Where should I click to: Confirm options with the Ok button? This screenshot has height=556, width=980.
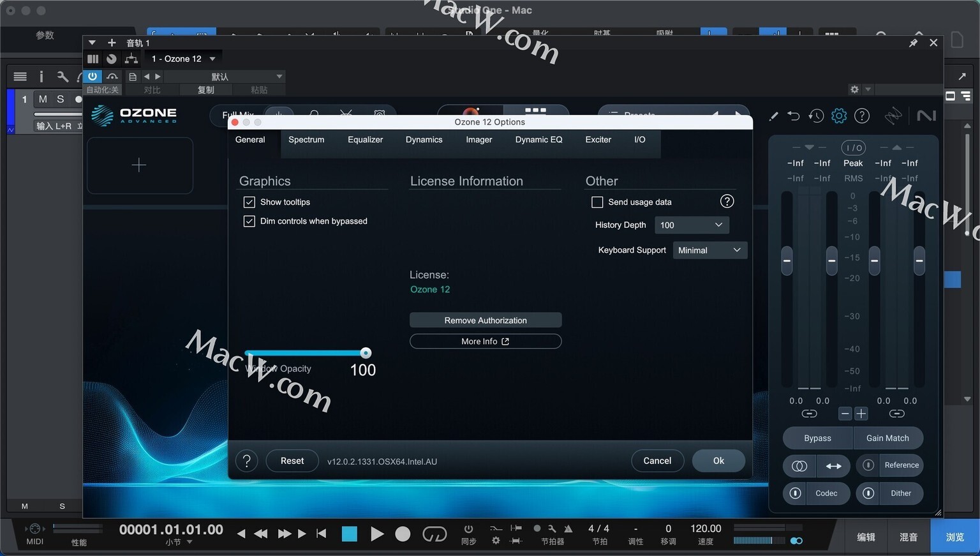(718, 461)
